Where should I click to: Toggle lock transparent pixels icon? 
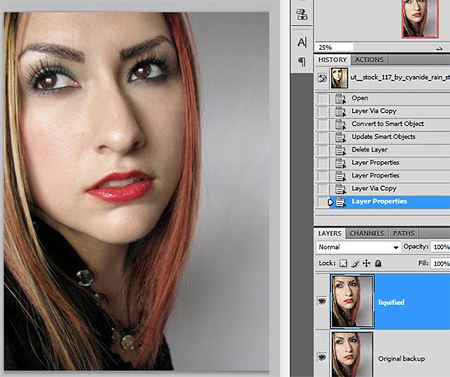[x=343, y=263]
